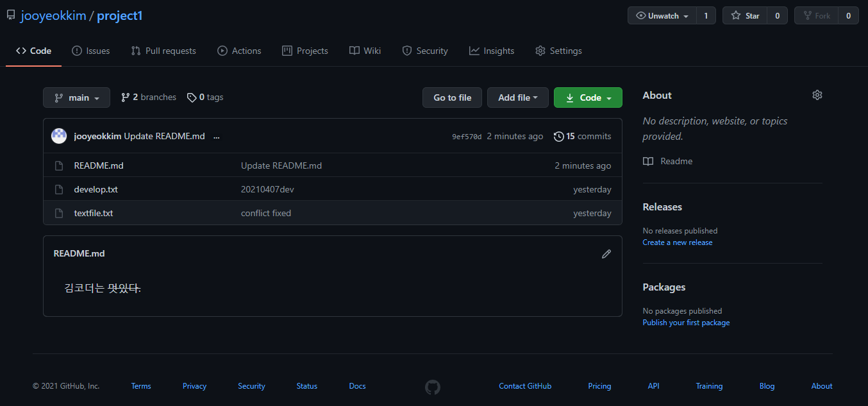Image resolution: width=868 pixels, height=406 pixels.
Task: Select the Code tab
Action: (x=33, y=51)
